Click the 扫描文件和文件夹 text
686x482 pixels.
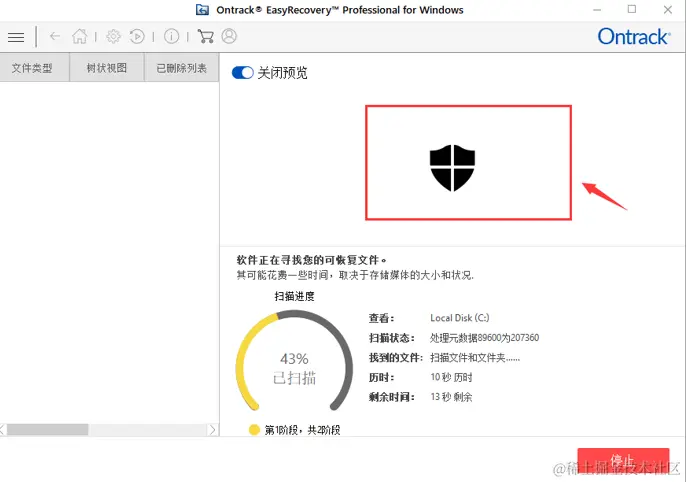[475, 358]
